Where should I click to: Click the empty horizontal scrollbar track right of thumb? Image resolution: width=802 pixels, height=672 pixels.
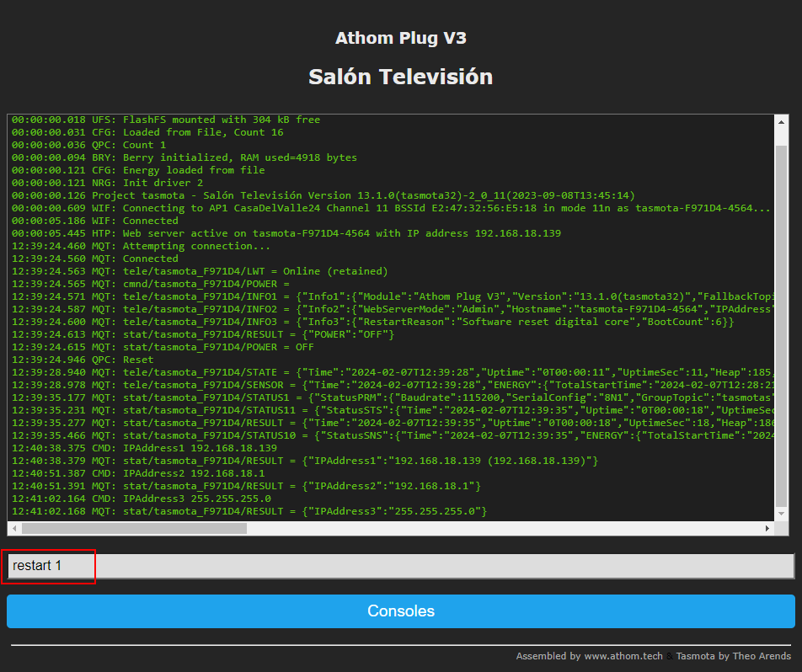[505, 529]
